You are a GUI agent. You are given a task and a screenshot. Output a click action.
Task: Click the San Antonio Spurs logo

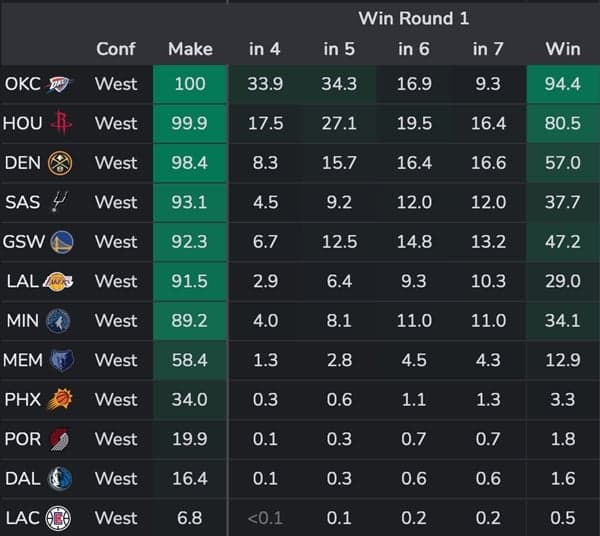point(60,202)
